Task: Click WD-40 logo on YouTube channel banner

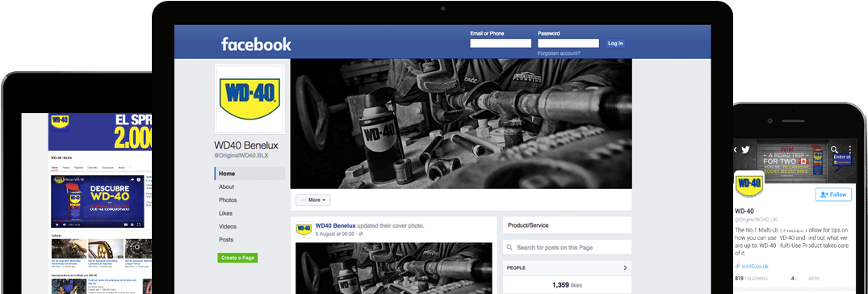Action: coord(59,121)
